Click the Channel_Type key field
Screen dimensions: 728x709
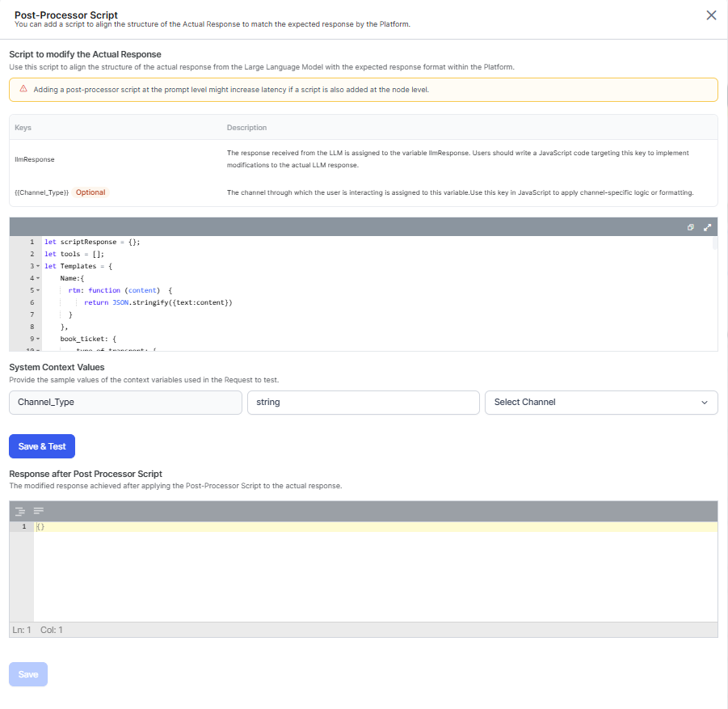pyautogui.click(x=125, y=403)
